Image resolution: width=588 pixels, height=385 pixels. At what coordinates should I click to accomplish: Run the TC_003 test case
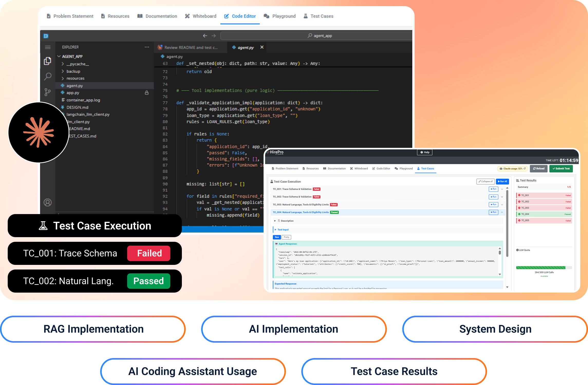pyautogui.click(x=493, y=205)
